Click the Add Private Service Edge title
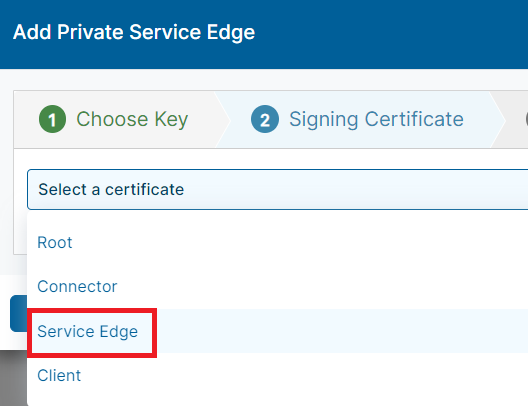The image size is (528, 406). pyautogui.click(x=134, y=33)
